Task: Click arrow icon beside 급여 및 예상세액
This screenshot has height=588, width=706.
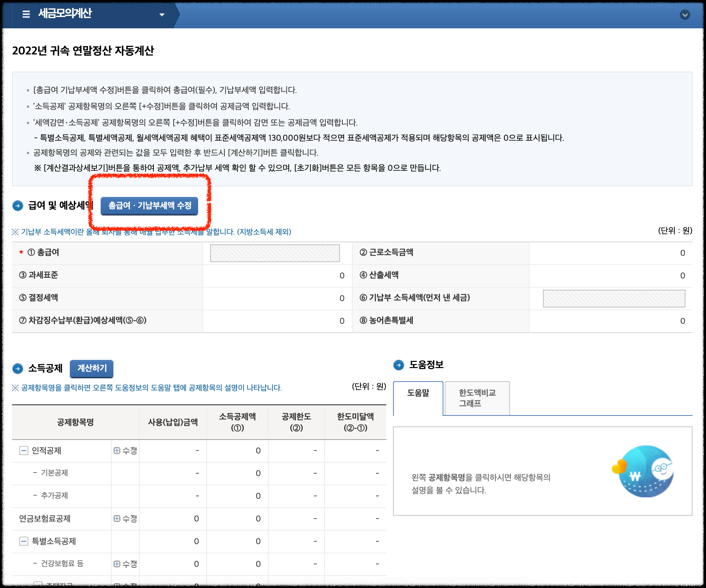Action: click(x=18, y=205)
